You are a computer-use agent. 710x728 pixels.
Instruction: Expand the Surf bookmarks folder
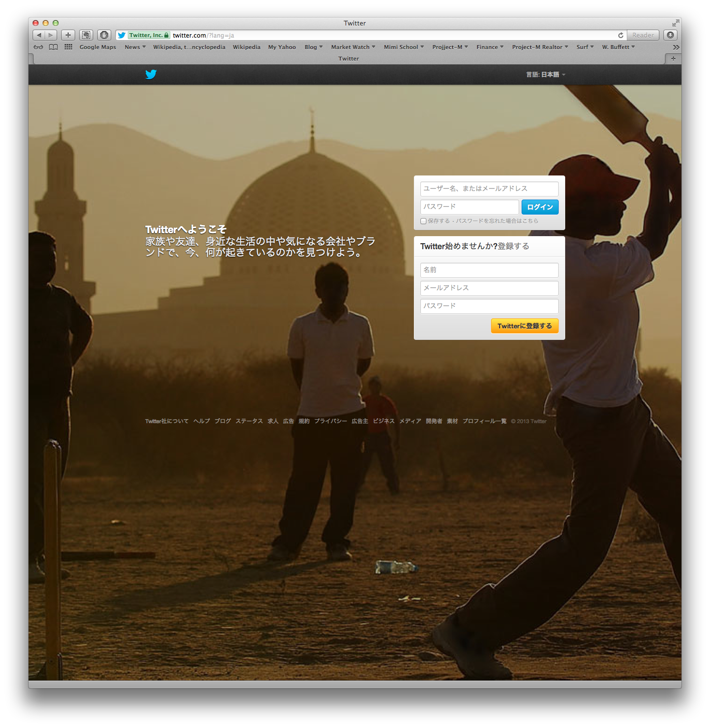tap(585, 47)
